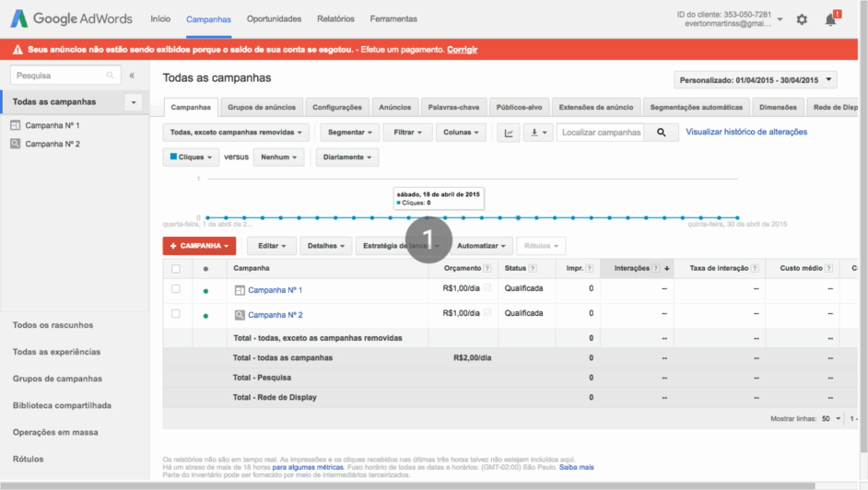Click the red + CAMPANHA button

pyautogui.click(x=199, y=246)
